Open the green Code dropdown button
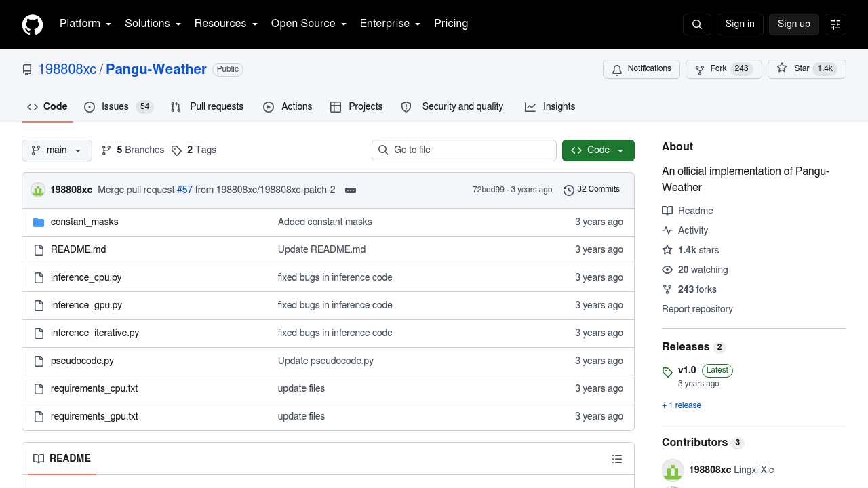Viewport: 868px width, 488px height. tap(598, 150)
